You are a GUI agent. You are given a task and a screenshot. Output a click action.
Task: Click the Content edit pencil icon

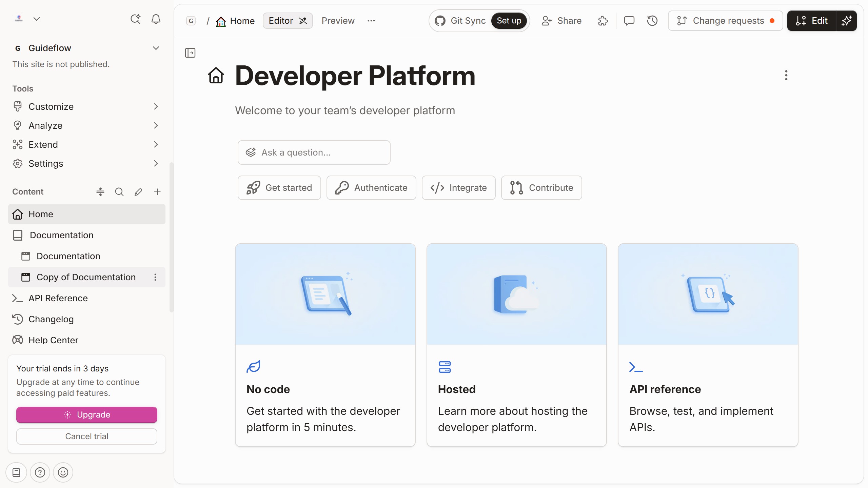pyautogui.click(x=138, y=192)
